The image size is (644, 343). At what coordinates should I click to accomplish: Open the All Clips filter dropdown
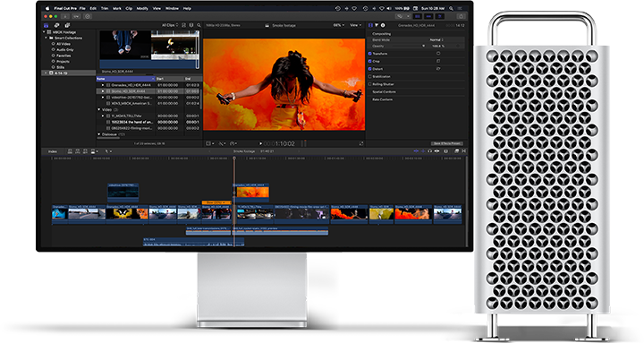coord(170,25)
